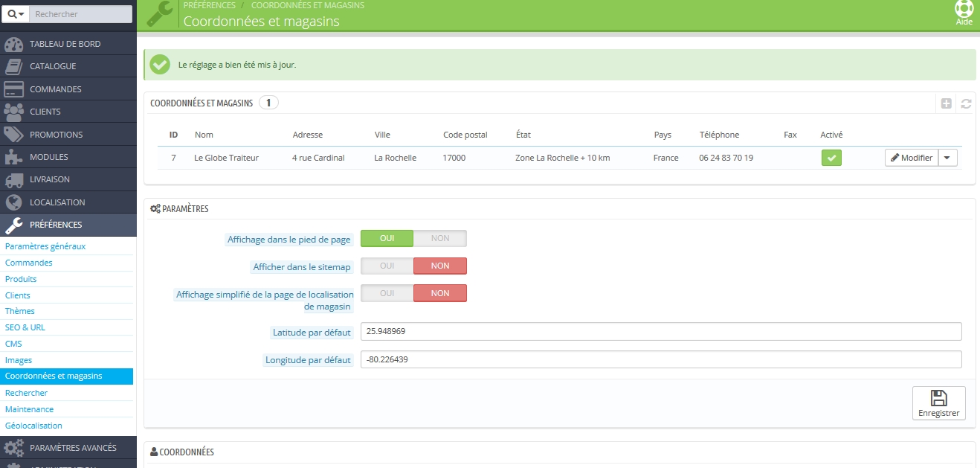The height and width of the screenshot is (468, 980).
Task: Open Maintenance submenu
Action: click(x=30, y=409)
